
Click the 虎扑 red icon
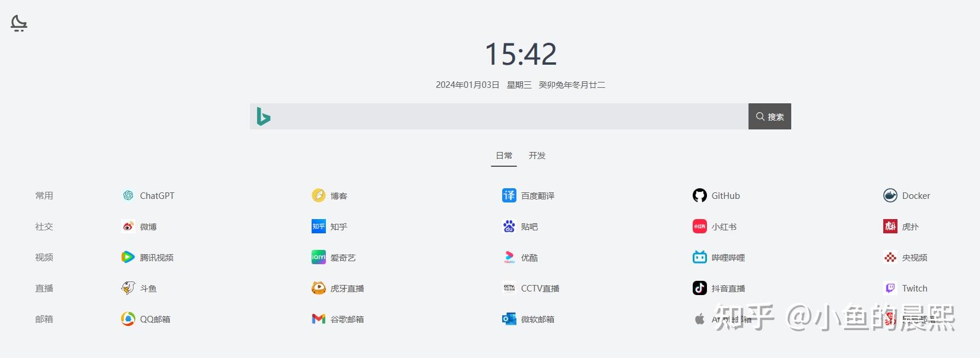click(890, 226)
